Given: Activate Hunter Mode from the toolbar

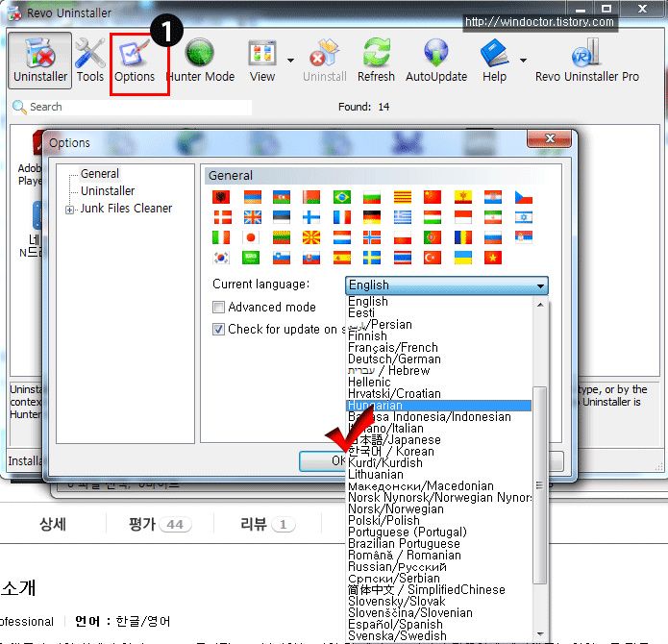Looking at the screenshot, I should tap(200, 60).
